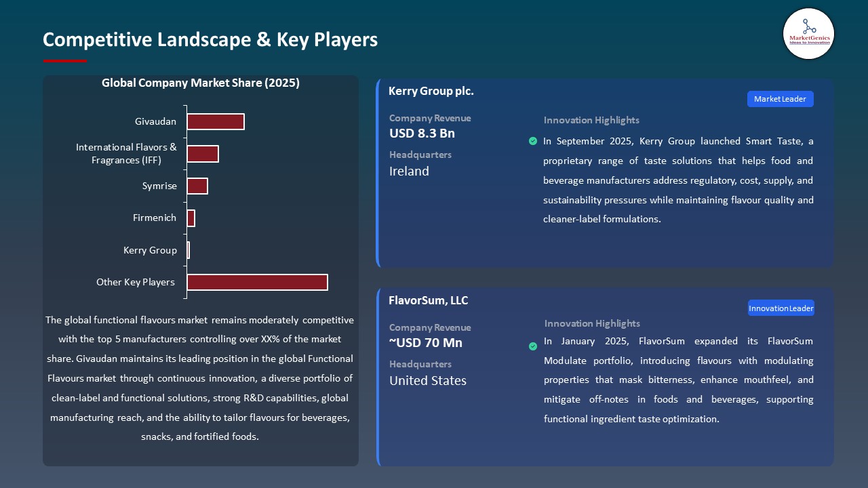Click the green checkmark beside Kerry Group highlights

point(533,141)
